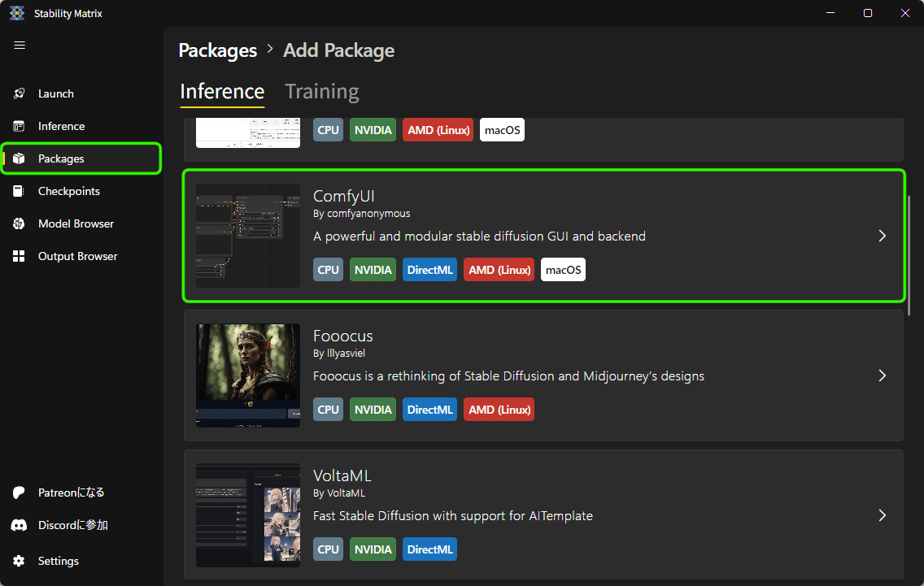Open the Patreonになる link
The height and width of the screenshot is (586, 924).
72,493
